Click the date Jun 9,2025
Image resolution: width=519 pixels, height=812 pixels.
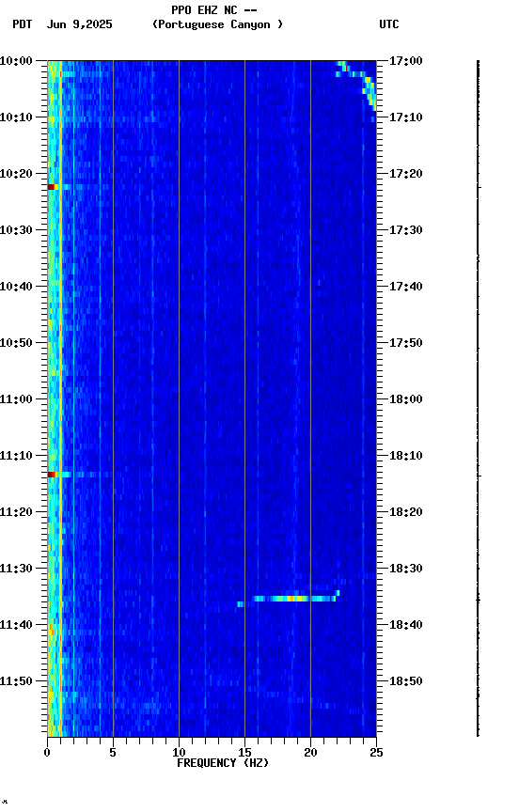pos(79,24)
